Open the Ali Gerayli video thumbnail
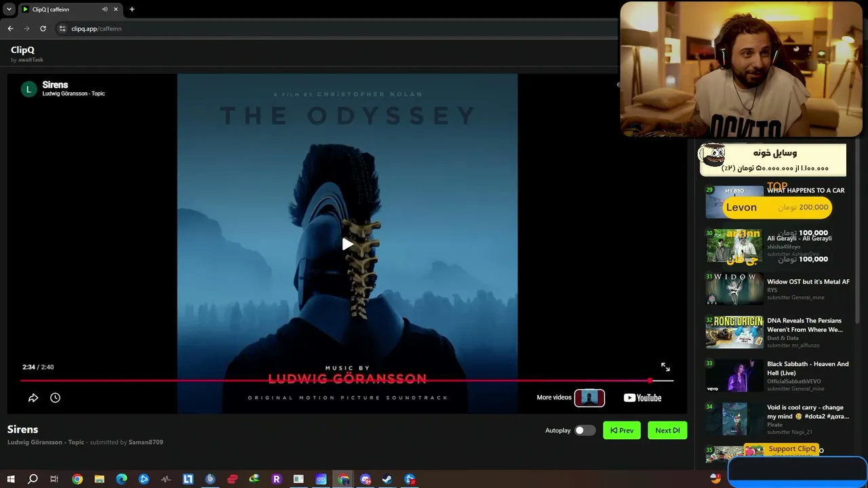868x488 pixels. (x=734, y=245)
